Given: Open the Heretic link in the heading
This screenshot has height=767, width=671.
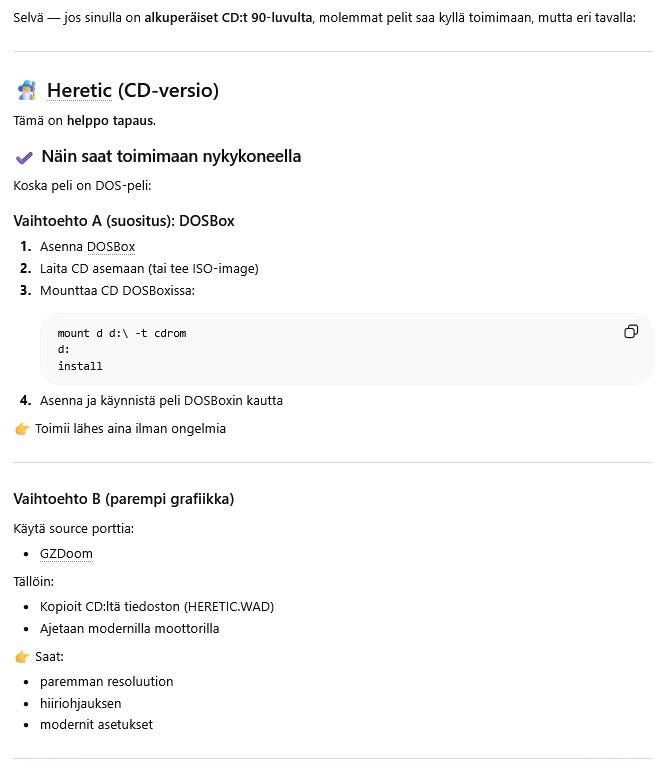Looking at the screenshot, I should (79, 91).
